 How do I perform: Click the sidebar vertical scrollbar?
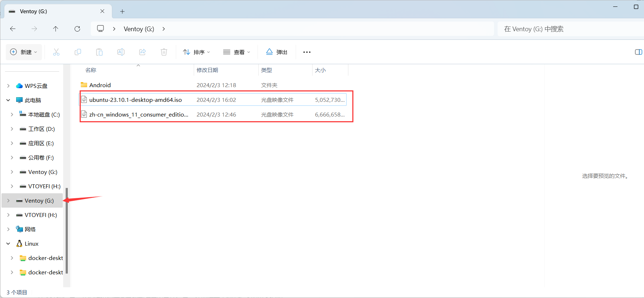pyautogui.click(x=67, y=230)
